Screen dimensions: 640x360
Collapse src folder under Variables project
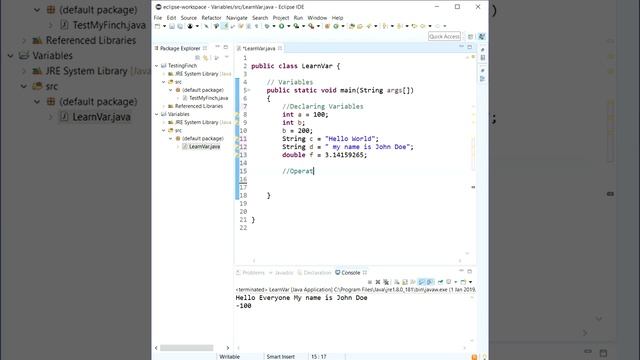click(164, 130)
